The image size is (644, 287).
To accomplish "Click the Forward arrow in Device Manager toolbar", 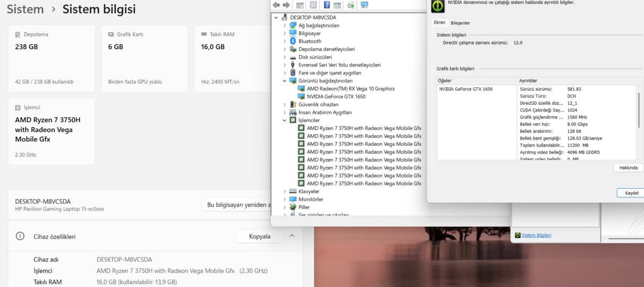I will pos(286,5).
